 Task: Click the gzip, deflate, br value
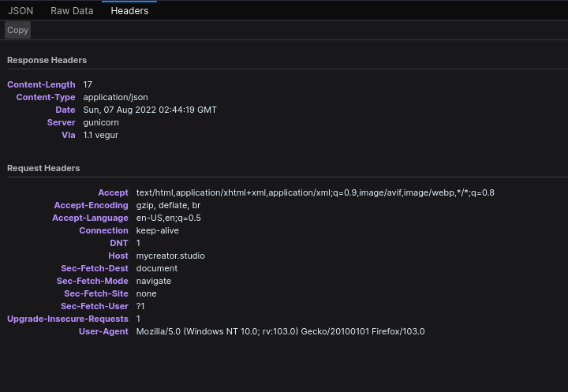click(169, 205)
